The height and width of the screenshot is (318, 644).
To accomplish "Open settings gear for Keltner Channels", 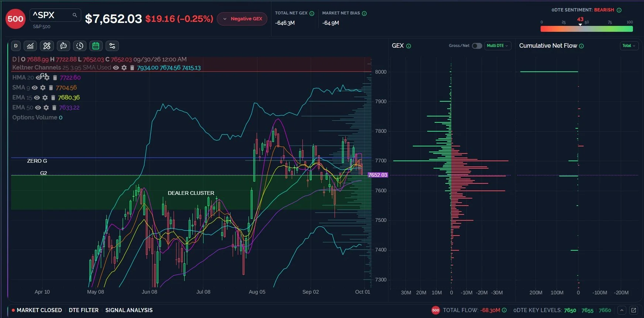I will pos(124,68).
